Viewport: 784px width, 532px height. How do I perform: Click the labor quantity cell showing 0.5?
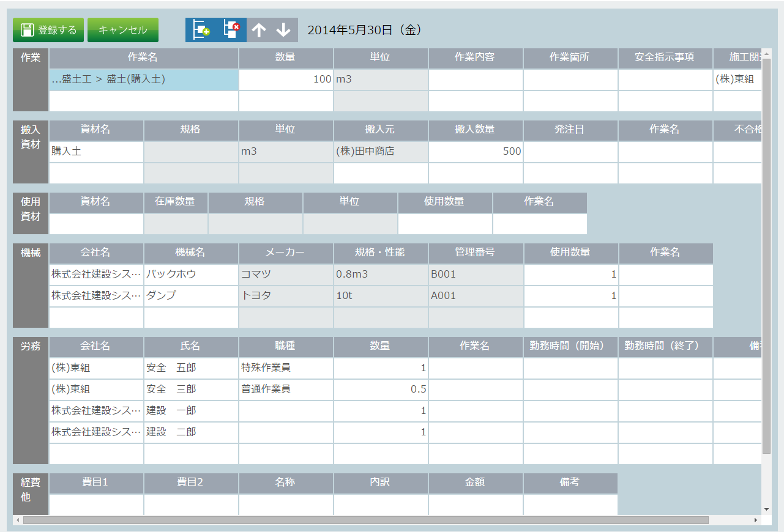(x=381, y=390)
